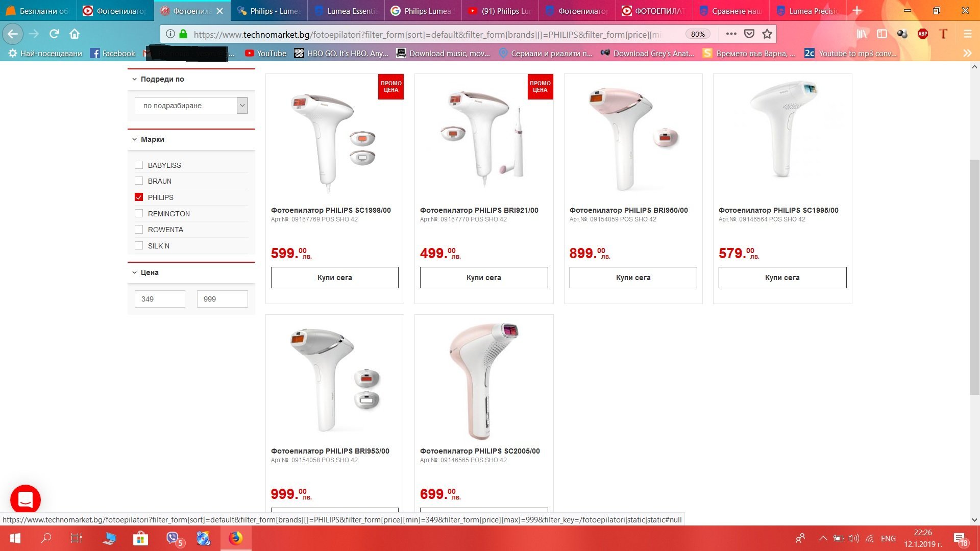Buy the PHILIPS BRI950/00 with 'Купи сега'

(633, 278)
